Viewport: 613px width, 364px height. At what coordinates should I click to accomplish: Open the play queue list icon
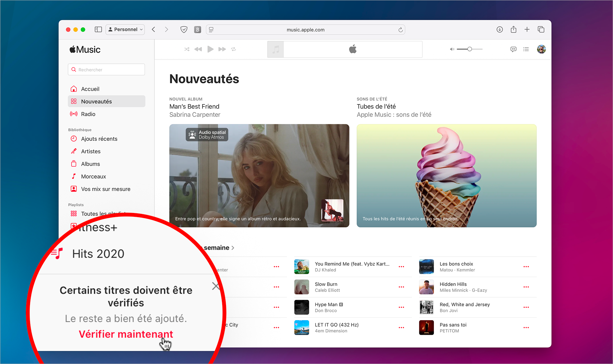(x=526, y=49)
